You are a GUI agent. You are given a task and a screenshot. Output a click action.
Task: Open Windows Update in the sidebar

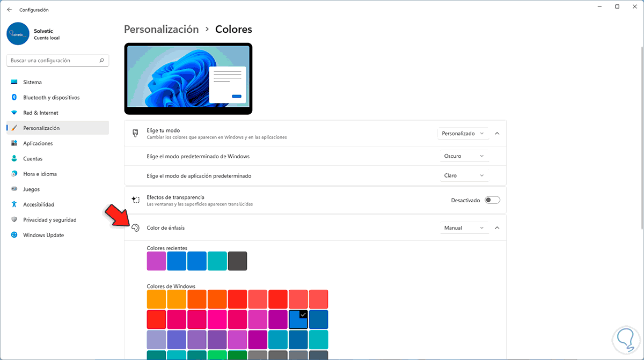(57, 235)
